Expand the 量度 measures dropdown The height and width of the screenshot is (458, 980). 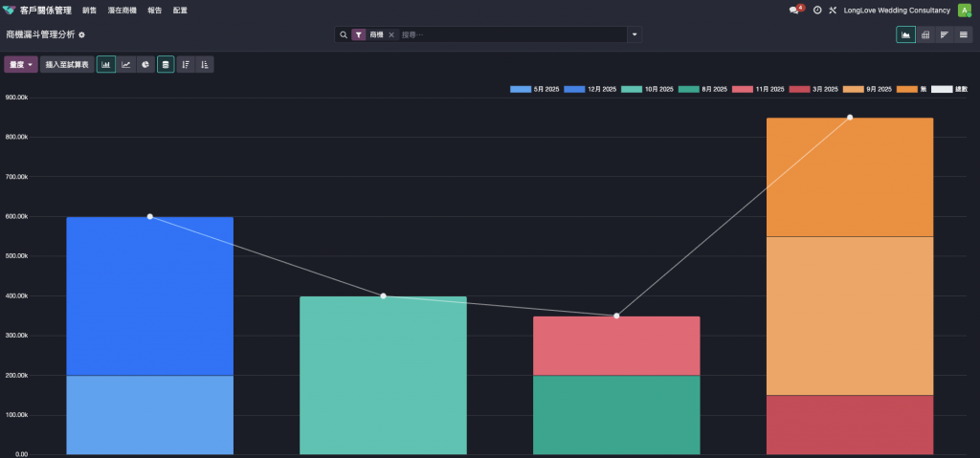click(21, 64)
